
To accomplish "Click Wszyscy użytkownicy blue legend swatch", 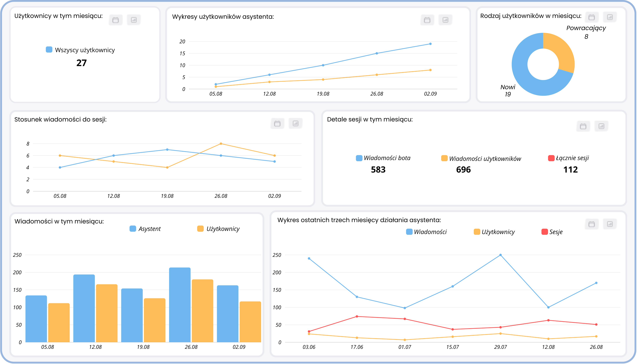I will [x=49, y=50].
